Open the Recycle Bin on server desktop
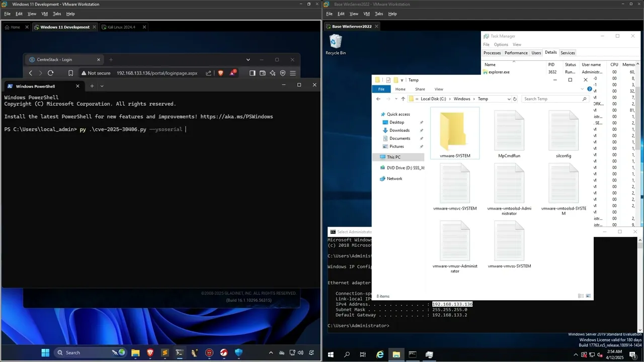 pyautogui.click(x=336, y=44)
